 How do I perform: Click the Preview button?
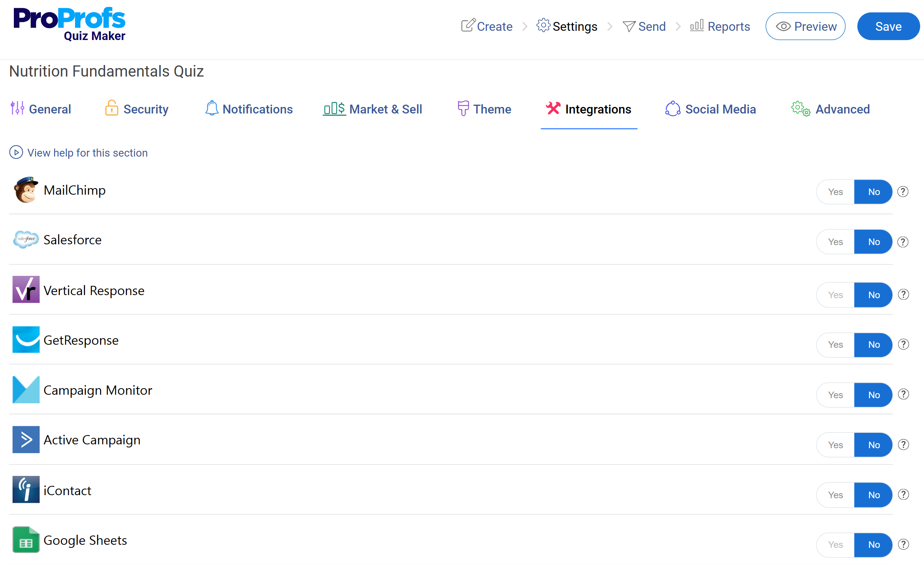[805, 26]
